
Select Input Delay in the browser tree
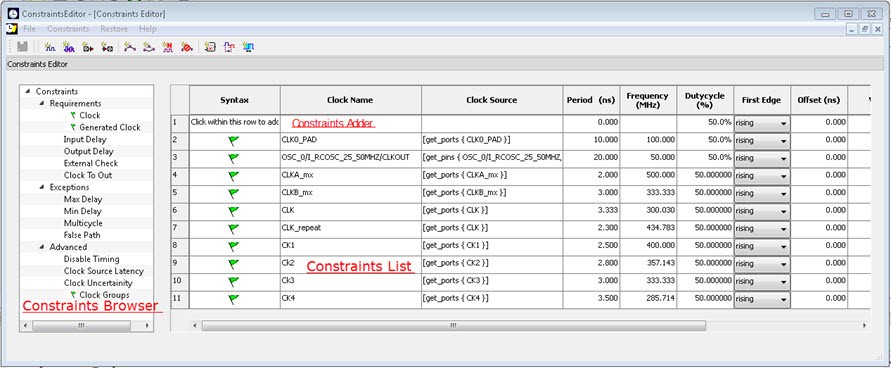point(85,139)
